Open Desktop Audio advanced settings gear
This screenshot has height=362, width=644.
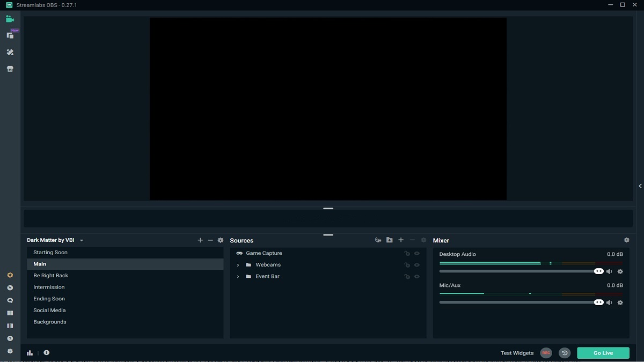620,271
